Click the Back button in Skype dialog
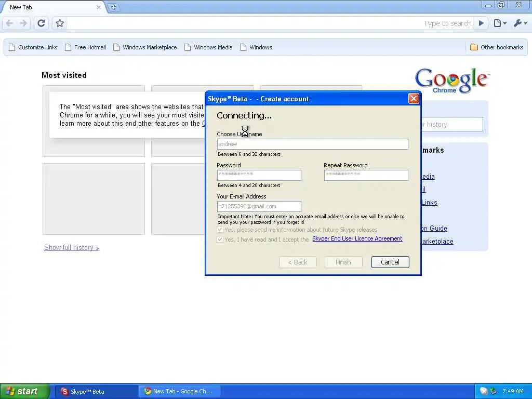The height and width of the screenshot is (399, 532). coord(298,262)
